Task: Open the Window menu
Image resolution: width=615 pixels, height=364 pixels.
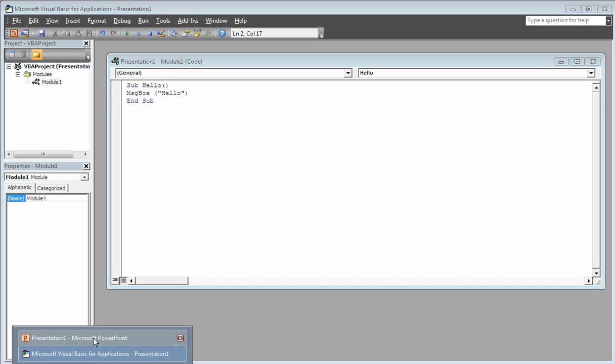Action: pyautogui.click(x=216, y=21)
